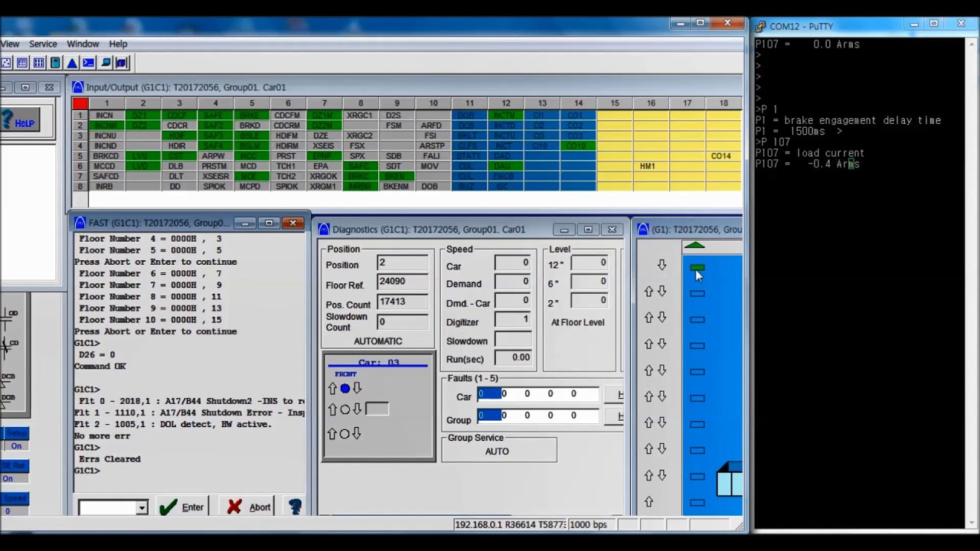The width and height of the screenshot is (980, 551).
Task: Click the 'Errs Cleared' line in FAST
Action: 109,459
